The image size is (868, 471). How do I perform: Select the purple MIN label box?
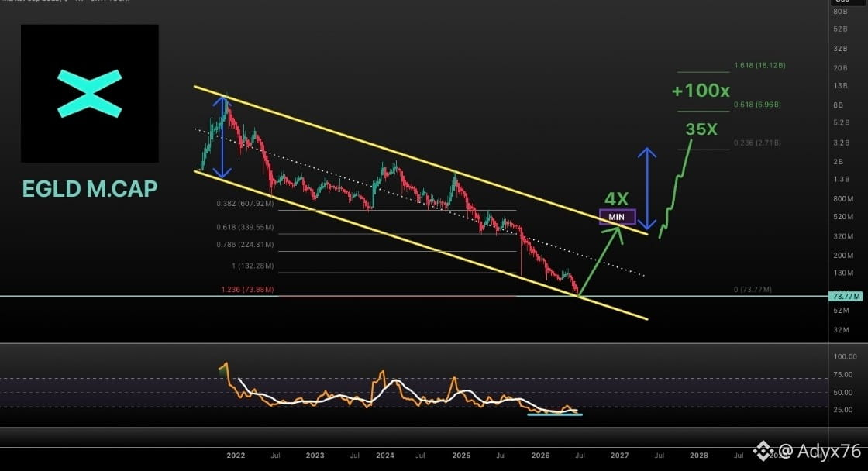(617, 217)
